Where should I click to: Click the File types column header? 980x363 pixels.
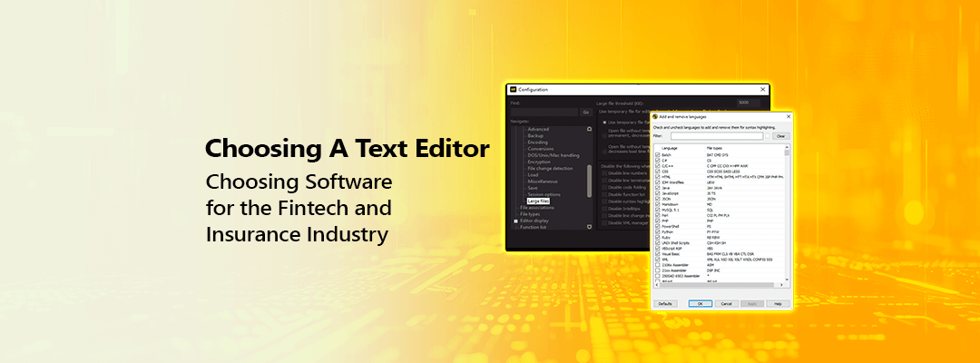714,148
